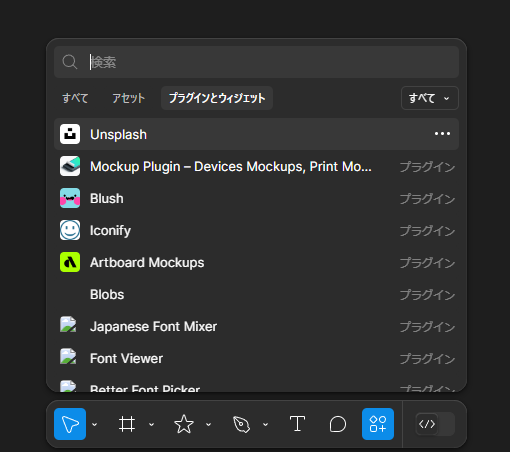Run the Iconify plugin

(x=256, y=230)
